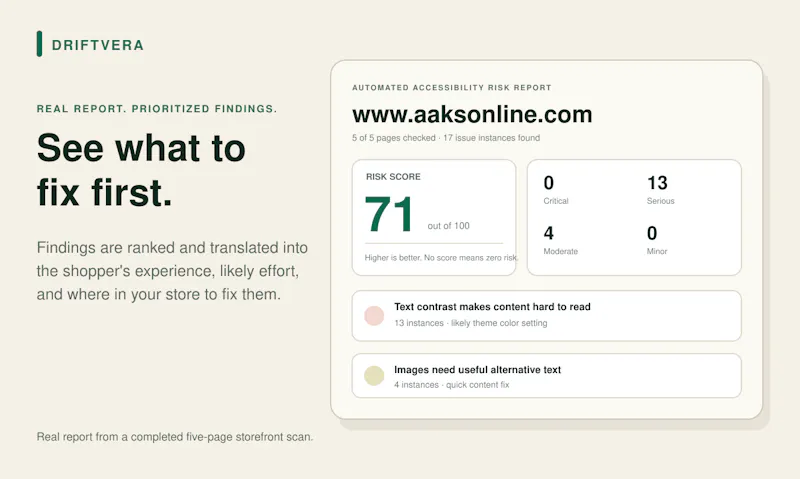Click the 'Real report. Prioritized findings.' tagline
The image size is (800, 479).
pos(157,109)
